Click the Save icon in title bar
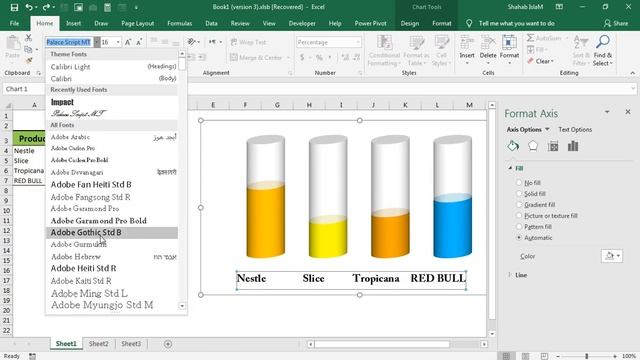Image resolution: width=640 pixels, height=360 pixels. point(14,7)
